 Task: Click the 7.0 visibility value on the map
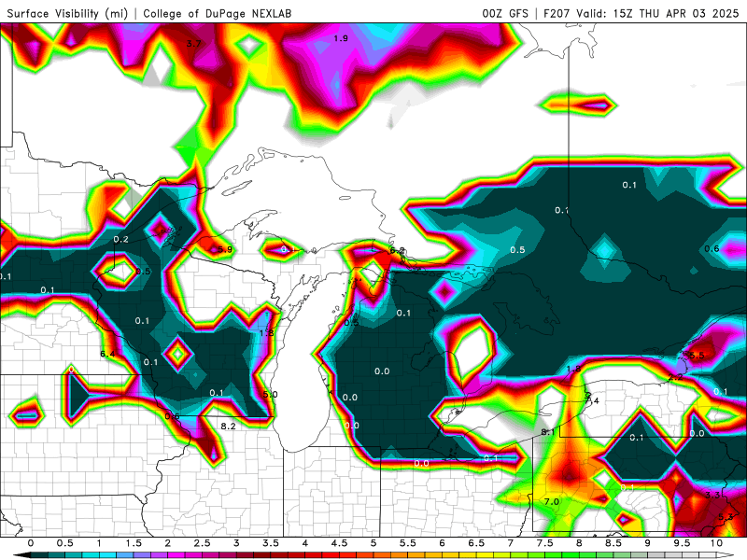click(x=552, y=501)
